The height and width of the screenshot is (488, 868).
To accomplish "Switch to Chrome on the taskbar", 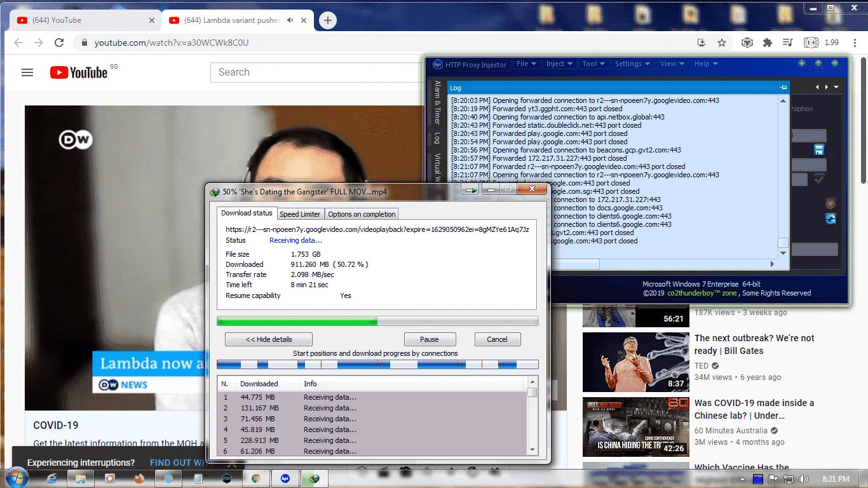I will click(x=255, y=478).
